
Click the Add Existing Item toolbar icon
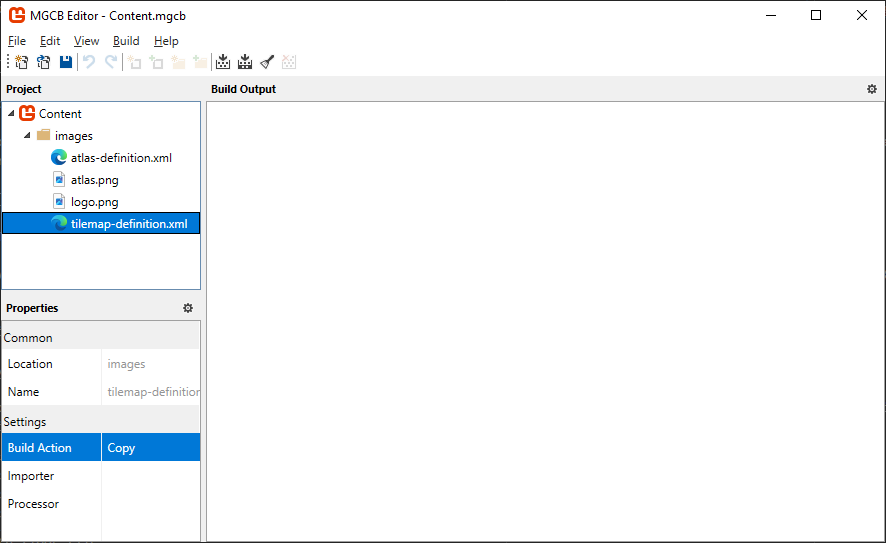click(x=156, y=62)
